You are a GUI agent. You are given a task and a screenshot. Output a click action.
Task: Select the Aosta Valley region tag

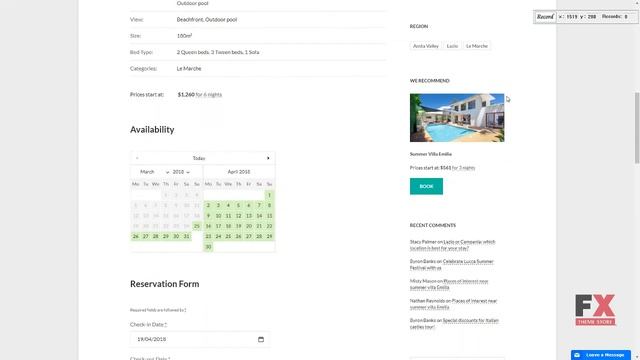click(x=426, y=46)
